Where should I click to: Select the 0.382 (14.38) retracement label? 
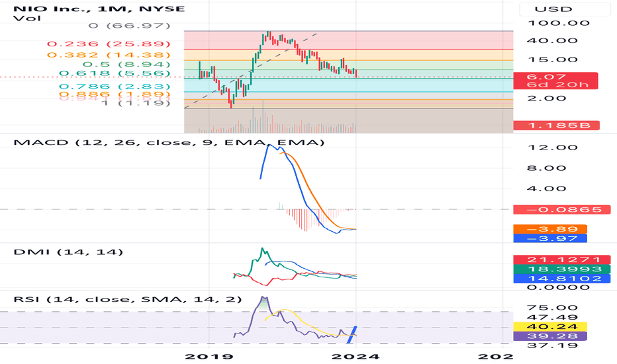(109, 55)
